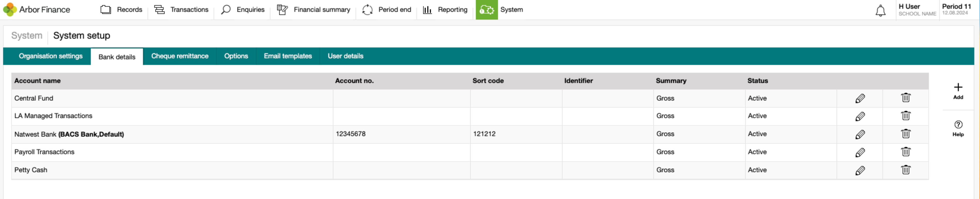Click the System breadcrumb link
The image size is (980, 199).
(x=27, y=35)
